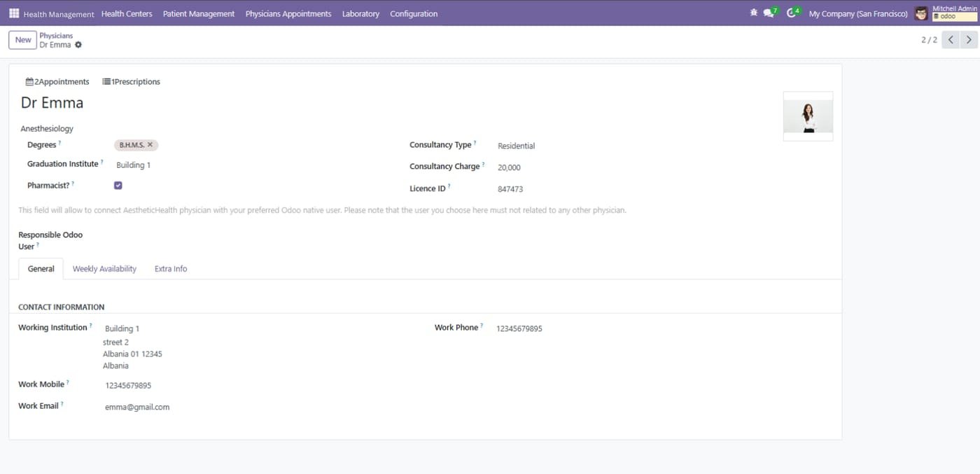Switch to the Extra Info tab
The height and width of the screenshot is (474, 980).
point(171,269)
